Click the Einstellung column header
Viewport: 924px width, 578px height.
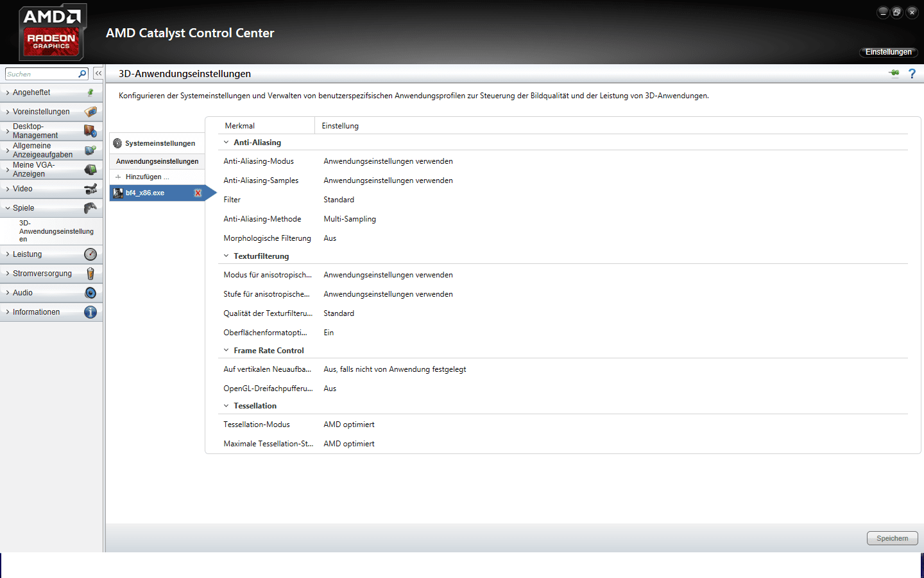(x=340, y=126)
